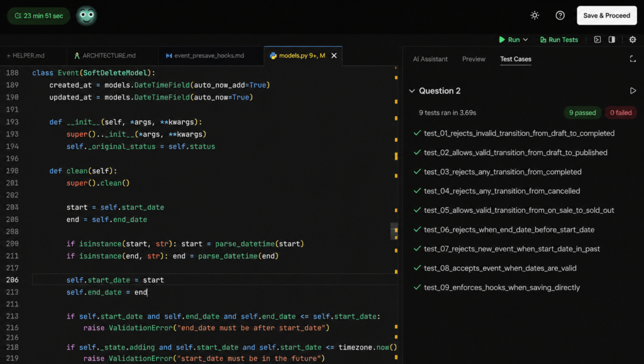Switch to the AI Assistant tab
The image size is (644, 364).
click(430, 59)
